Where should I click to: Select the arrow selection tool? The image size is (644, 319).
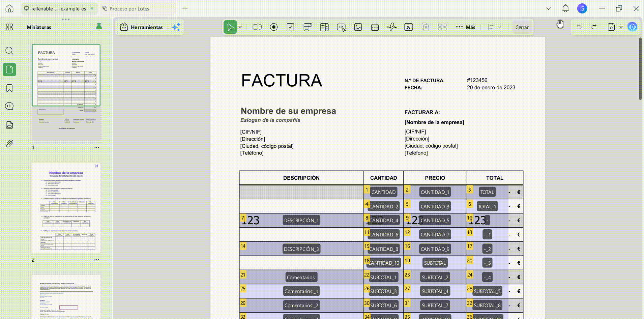coord(230,27)
